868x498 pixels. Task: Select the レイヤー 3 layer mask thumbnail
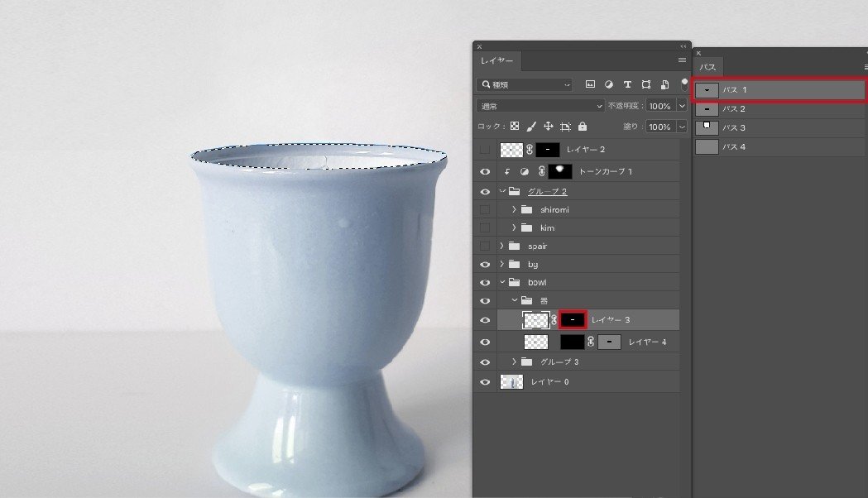tap(573, 320)
